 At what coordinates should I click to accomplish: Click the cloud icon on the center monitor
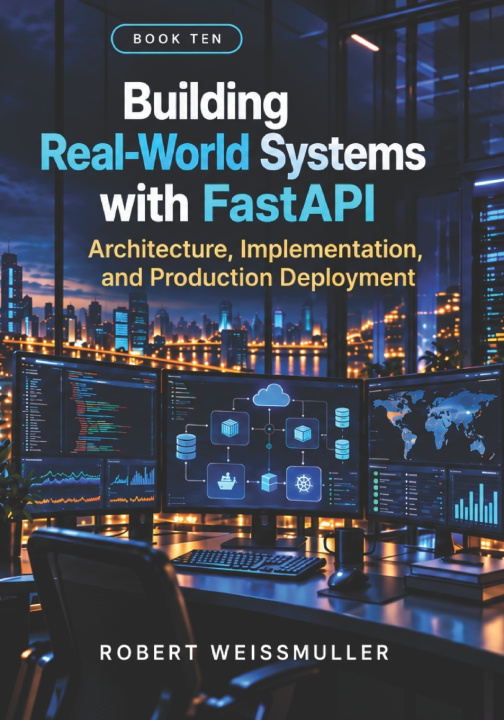click(271, 395)
